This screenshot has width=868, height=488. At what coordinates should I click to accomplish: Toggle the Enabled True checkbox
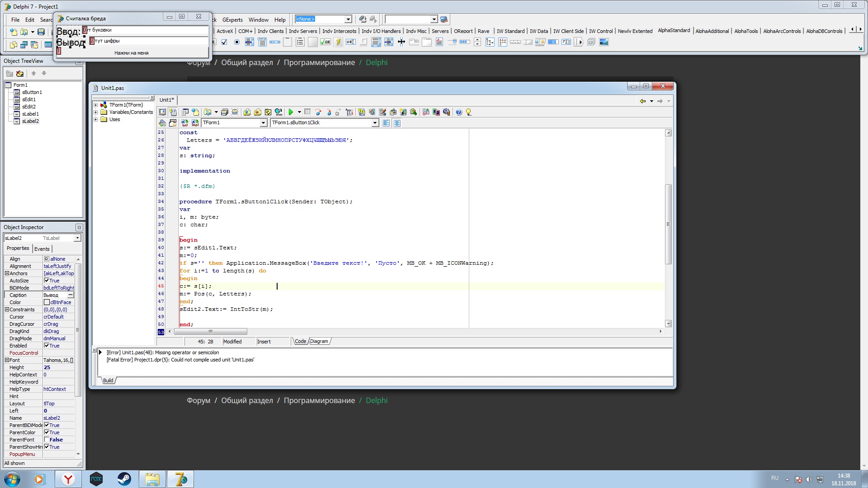click(47, 346)
